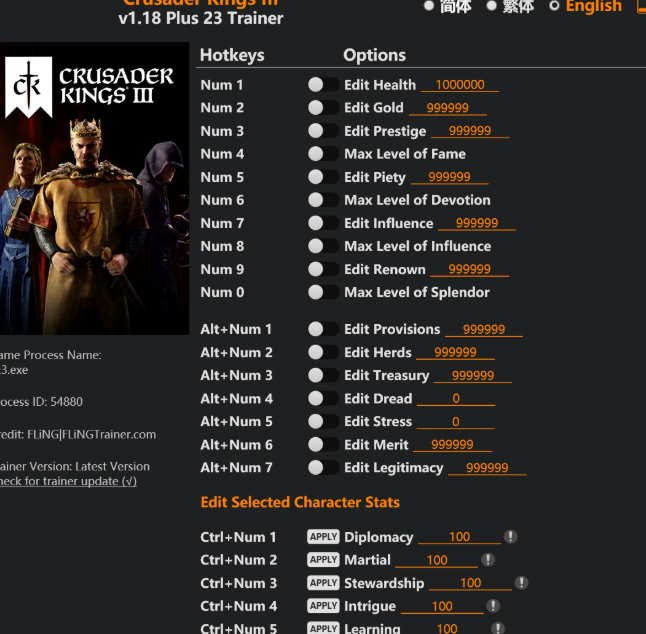Enable the Edit Health toggle
This screenshot has height=634, width=646.
(322, 85)
